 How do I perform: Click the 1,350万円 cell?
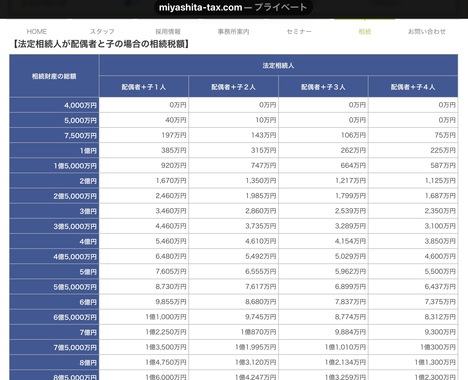[233, 181]
